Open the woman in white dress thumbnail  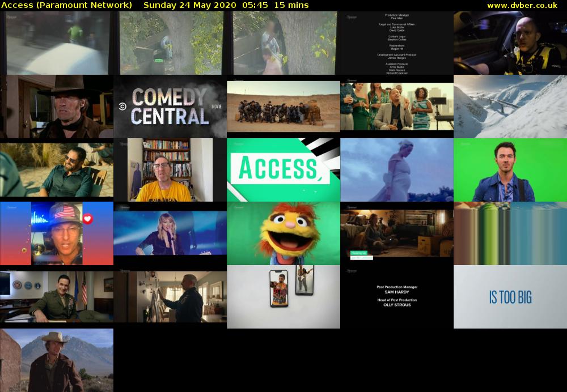[397, 170]
